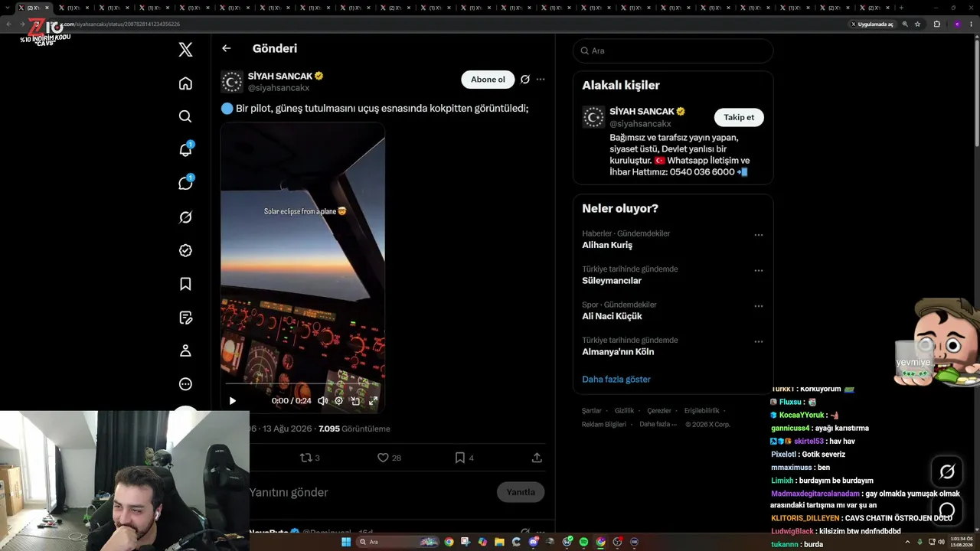Image resolution: width=980 pixels, height=551 pixels.
Task: Open the Ali Naci Küçük trend
Action: pos(612,316)
